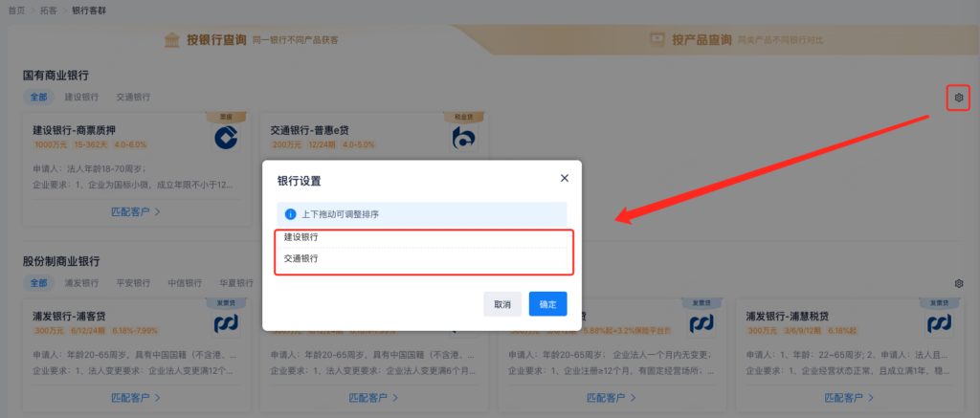This screenshot has height=418, width=980.
Task: Filter joint-stock banks by 平安银行
Action: [133, 283]
